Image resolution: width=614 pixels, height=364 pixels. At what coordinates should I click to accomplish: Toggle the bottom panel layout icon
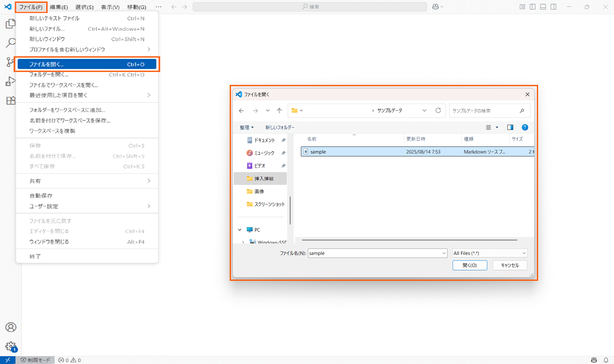(543, 7)
